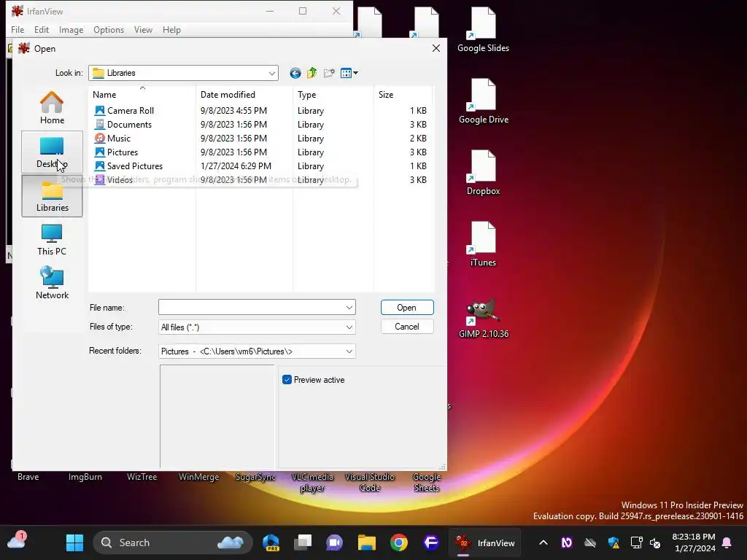Image resolution: width=747 pixels, height=560 pixels.
Task: Open Microsoft Edge Preview from the taskbar
Action: pyautogui.click(x=271, y=542)
